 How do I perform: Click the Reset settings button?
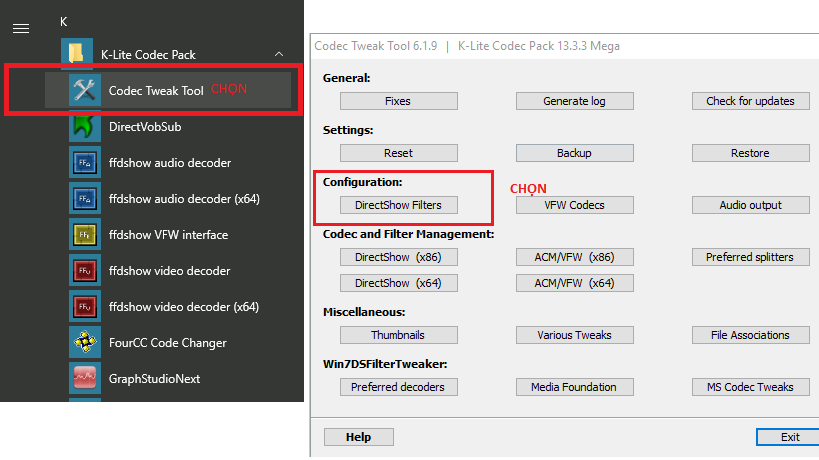coord(399,153)
